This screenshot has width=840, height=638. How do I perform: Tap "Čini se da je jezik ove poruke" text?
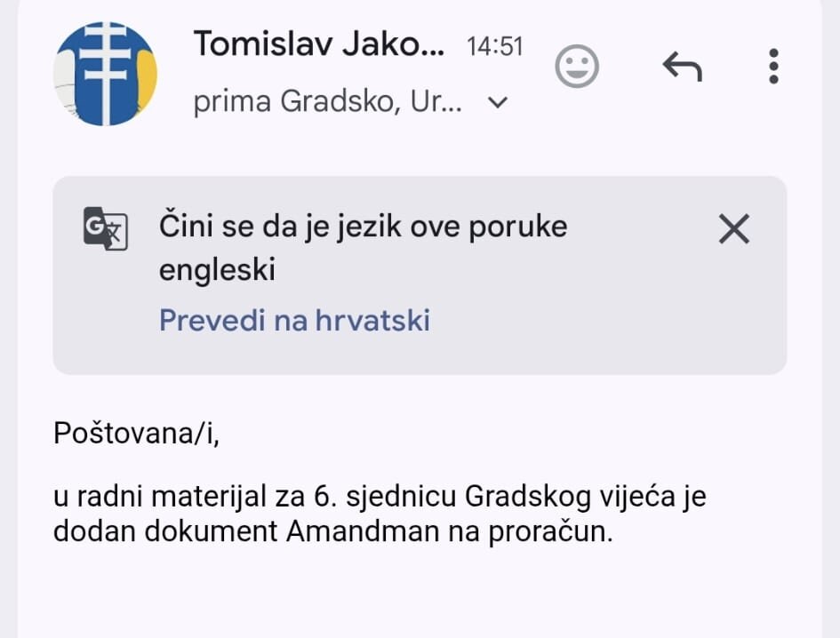(x=363, y=227)
